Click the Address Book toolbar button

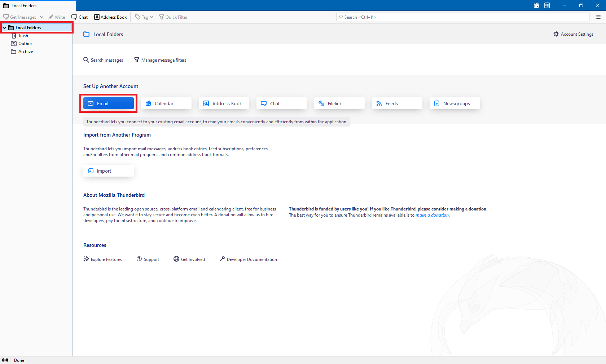pyautogui.click(x=110, y=17)
